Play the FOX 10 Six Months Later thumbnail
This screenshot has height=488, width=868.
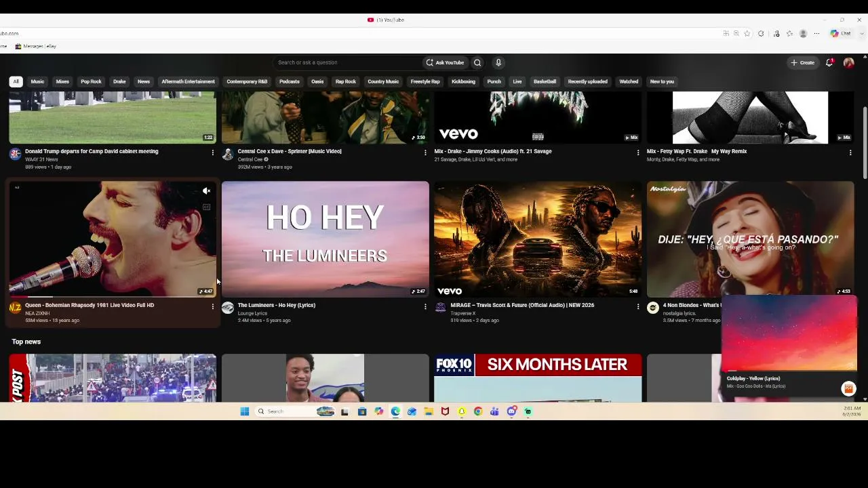(538, 378)
